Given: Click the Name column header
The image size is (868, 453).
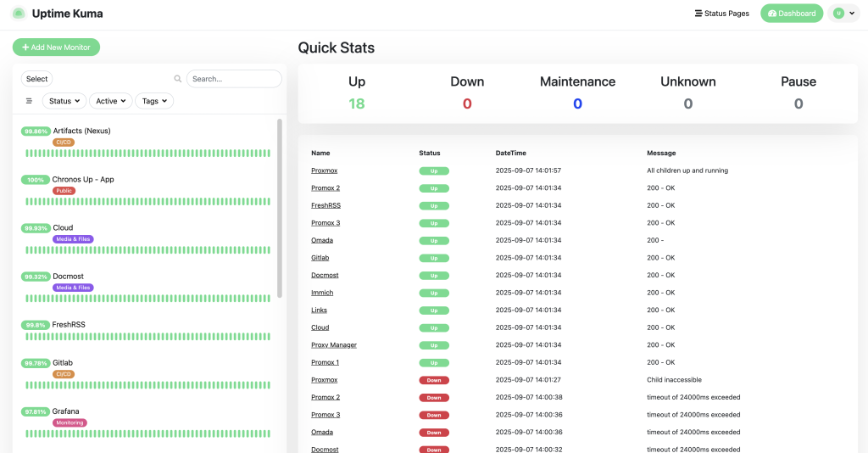Looking at the screenshot, I should click(320, 153).
